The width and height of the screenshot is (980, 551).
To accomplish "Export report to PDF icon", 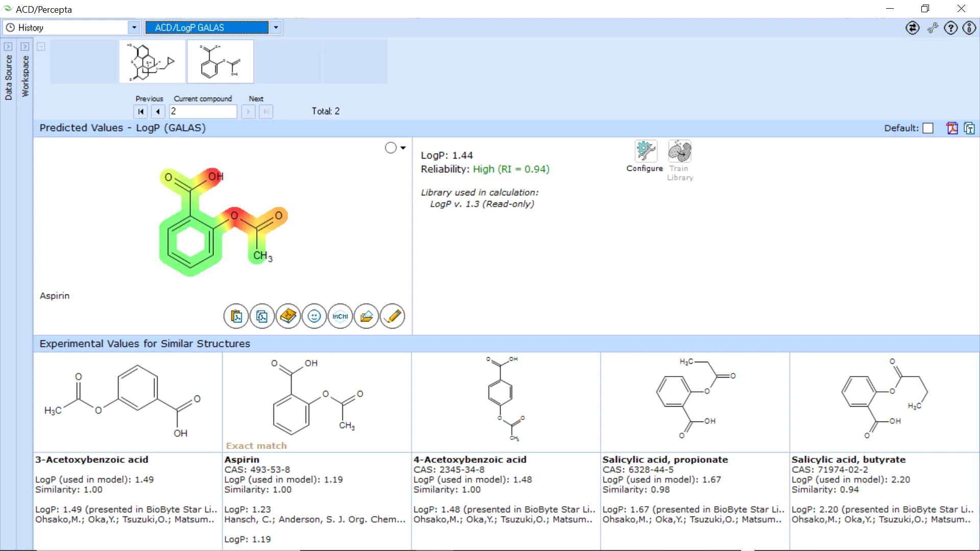I will coord(952,128).
